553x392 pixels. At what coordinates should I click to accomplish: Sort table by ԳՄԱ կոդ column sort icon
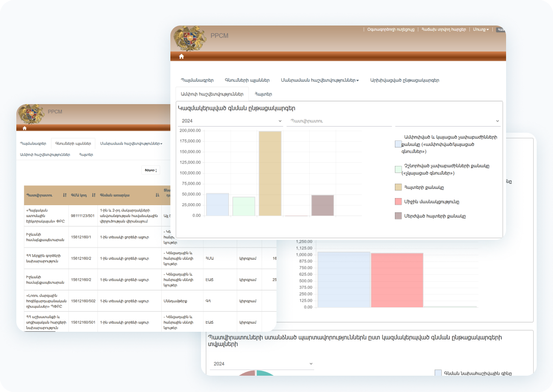coord(94,195)
